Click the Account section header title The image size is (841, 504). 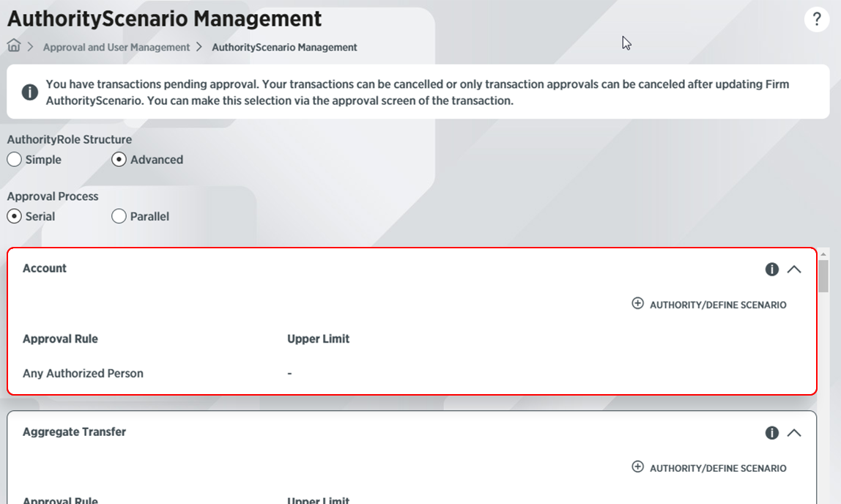click(x=45, y=269)
